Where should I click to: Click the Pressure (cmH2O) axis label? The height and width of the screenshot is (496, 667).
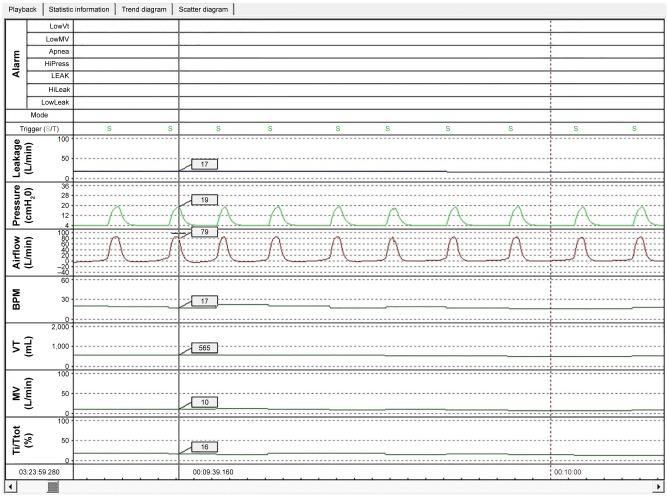click(x=23, y=205)
